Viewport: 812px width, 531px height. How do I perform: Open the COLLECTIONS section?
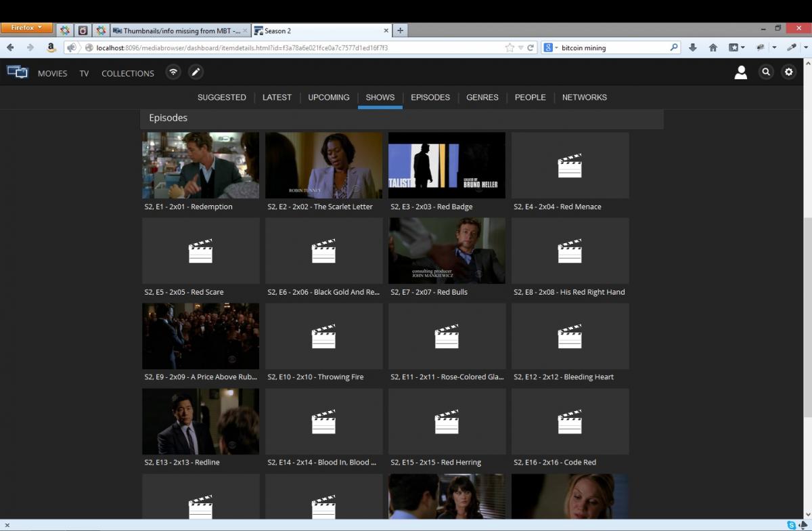pyautogui.click(x=128, y=73)
